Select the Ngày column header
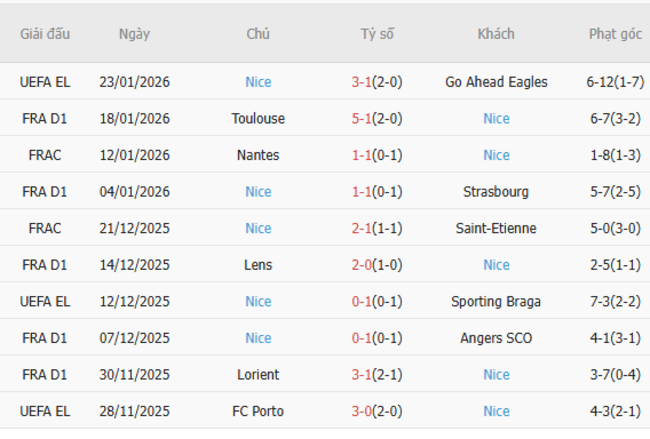Viewport: 650px width, 439px height. [x=134, y=34]
